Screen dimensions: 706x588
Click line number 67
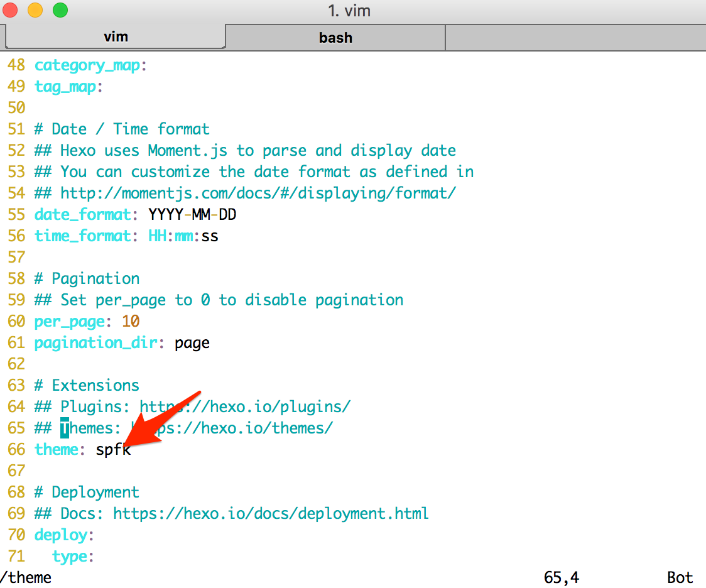16,471
